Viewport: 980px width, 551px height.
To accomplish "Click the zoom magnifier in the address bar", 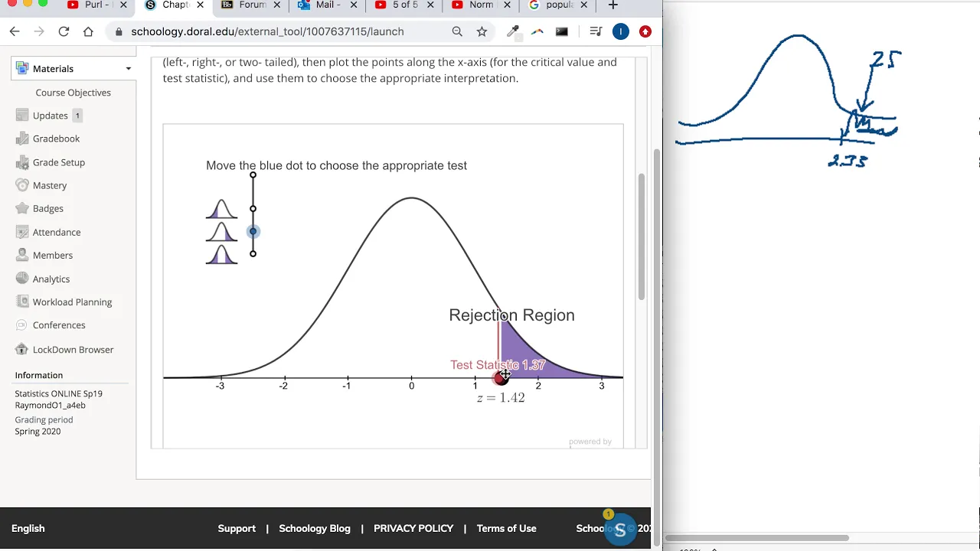I will pyautogui.click(x=457, y=31).
